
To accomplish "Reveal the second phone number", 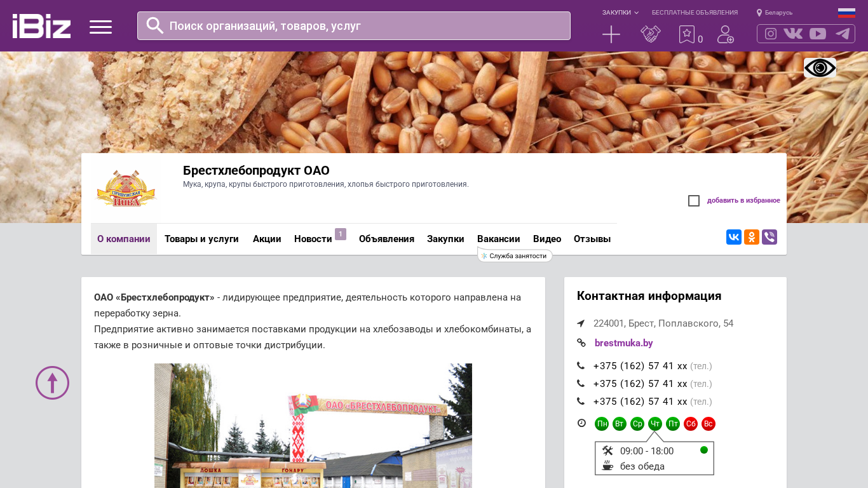I will coord(640,384).
